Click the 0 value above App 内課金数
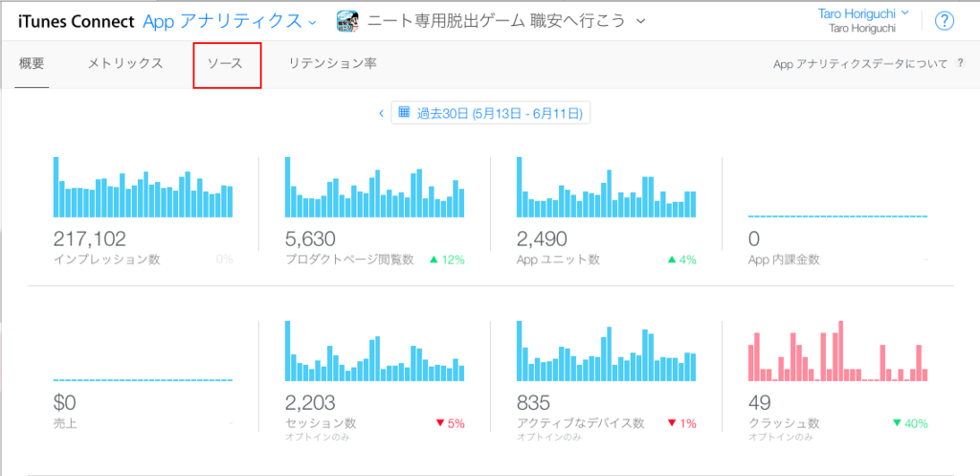This screenshot has width=980, height=476. [754, 238]
